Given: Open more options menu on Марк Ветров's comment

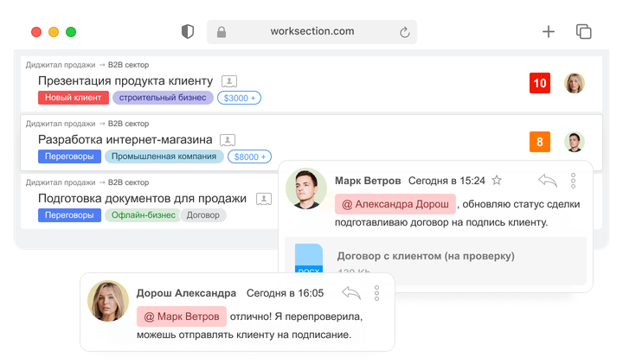Looking at the screenshot, I should pyautogui.click(x=573, y=181).
